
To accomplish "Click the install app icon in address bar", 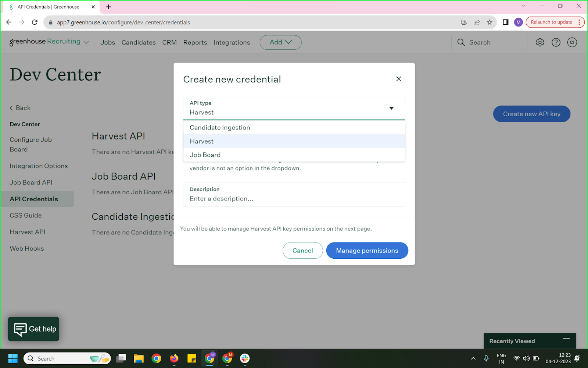I will pyautogui.click(x=464, y=22).
